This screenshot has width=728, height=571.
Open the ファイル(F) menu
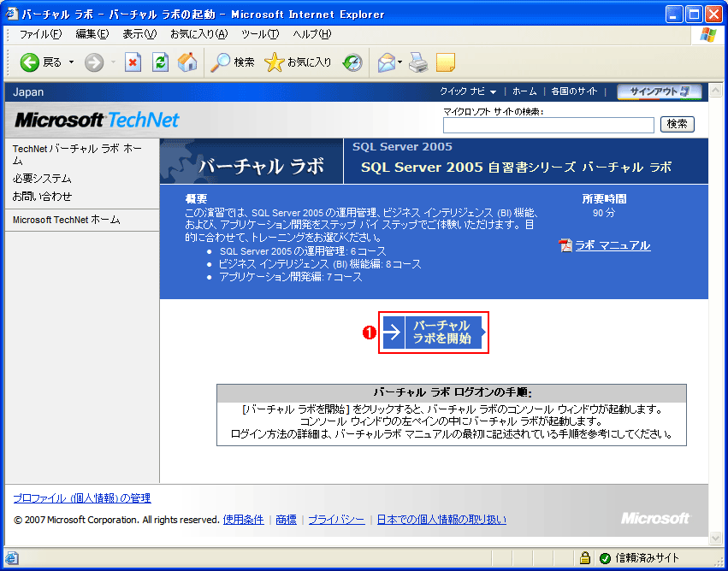pyautogui.click(x=40, y=34)
